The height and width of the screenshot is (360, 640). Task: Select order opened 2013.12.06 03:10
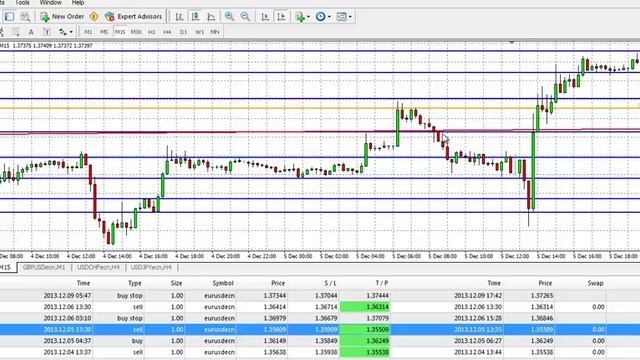[x=320, y=318]
